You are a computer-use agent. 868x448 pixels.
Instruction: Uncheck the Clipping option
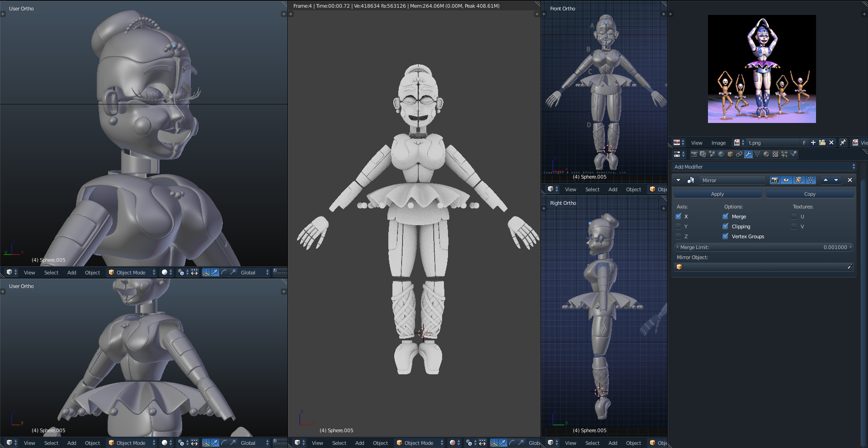click(726, 226)
